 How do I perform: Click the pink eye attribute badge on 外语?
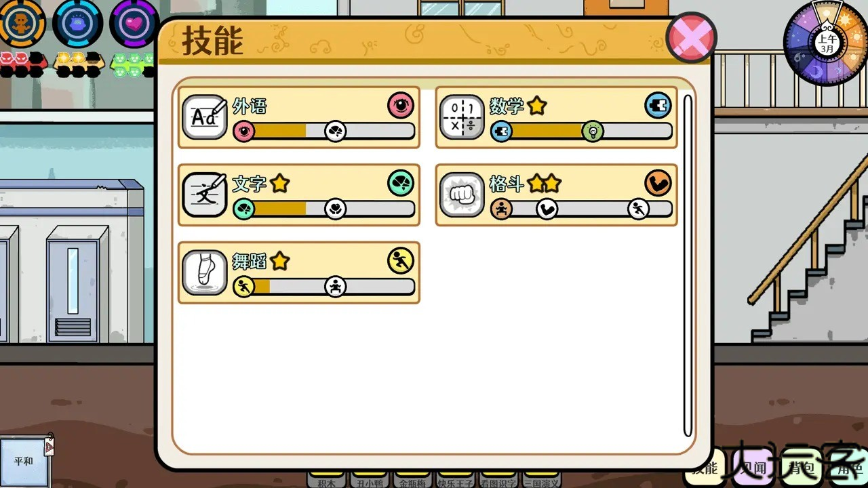coord(401,106)
